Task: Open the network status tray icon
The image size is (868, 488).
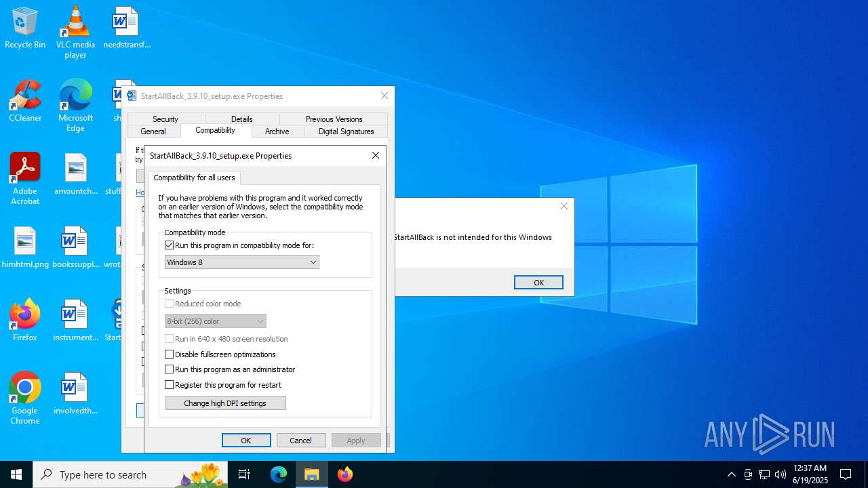Action: coord(764,474)
